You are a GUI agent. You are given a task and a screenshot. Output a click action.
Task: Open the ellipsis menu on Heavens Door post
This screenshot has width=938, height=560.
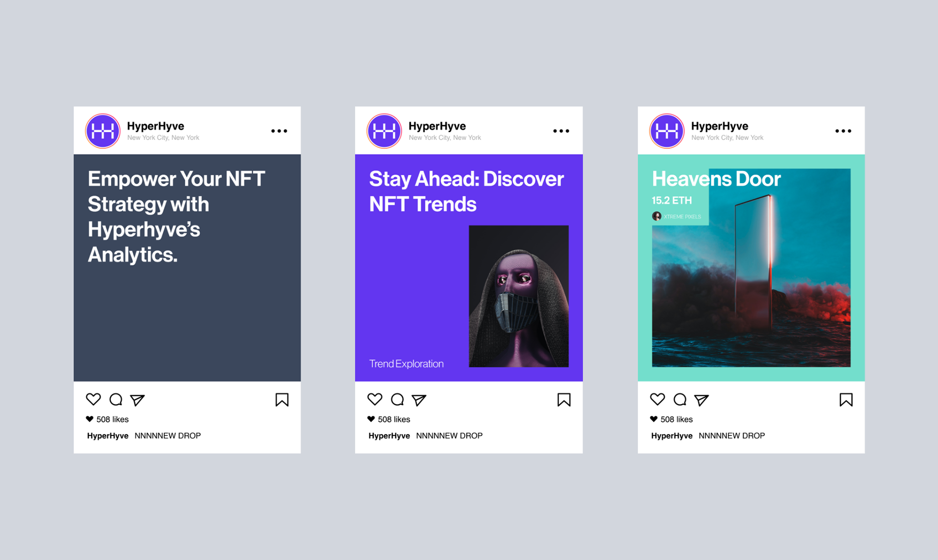point(843,131)
